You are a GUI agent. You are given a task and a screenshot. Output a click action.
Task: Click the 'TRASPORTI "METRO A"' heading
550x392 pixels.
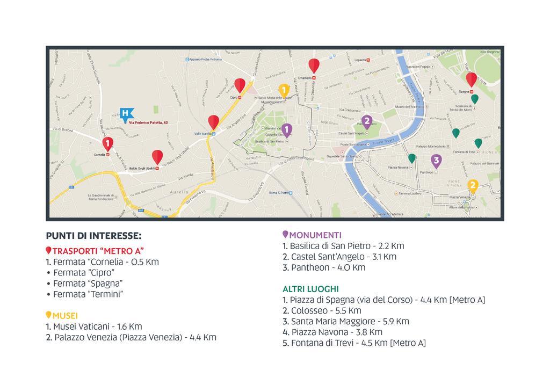click(x=98, y=251)
